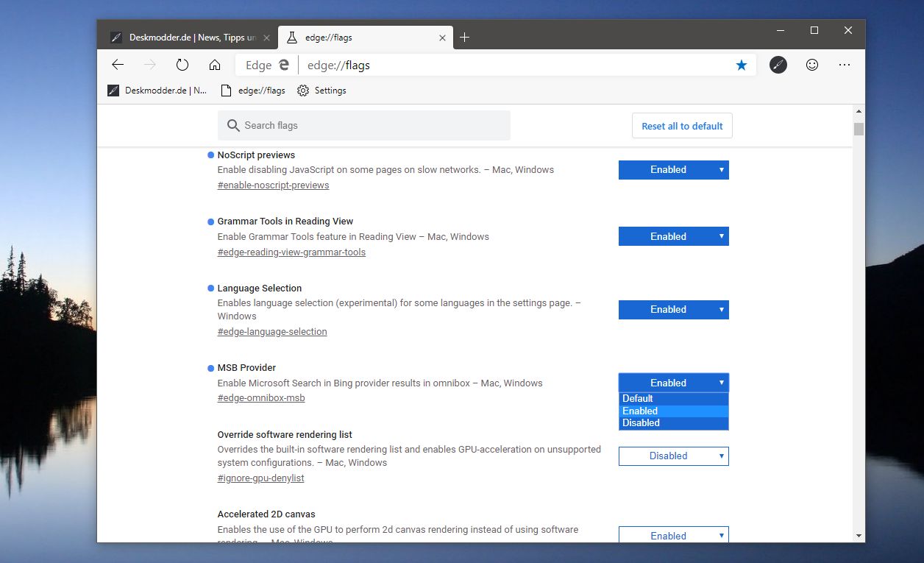The width and height of the screenshot is (924, 563).
Task: Open the profile avatar icon
Action: click(778, 65)
